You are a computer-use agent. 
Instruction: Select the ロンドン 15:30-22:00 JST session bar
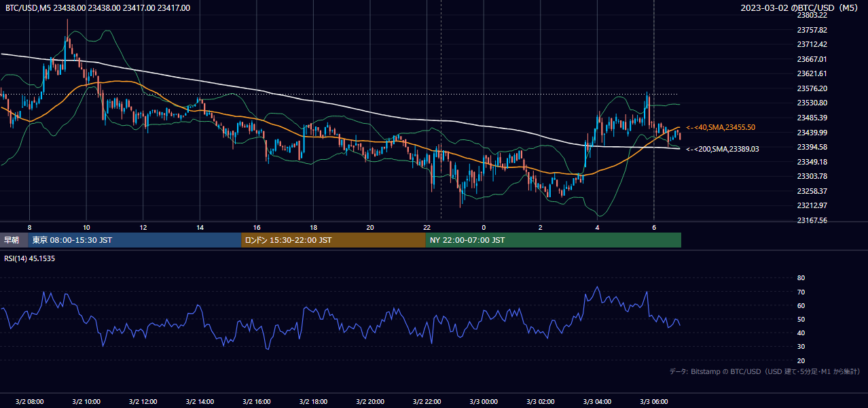[x=333, y=240]
